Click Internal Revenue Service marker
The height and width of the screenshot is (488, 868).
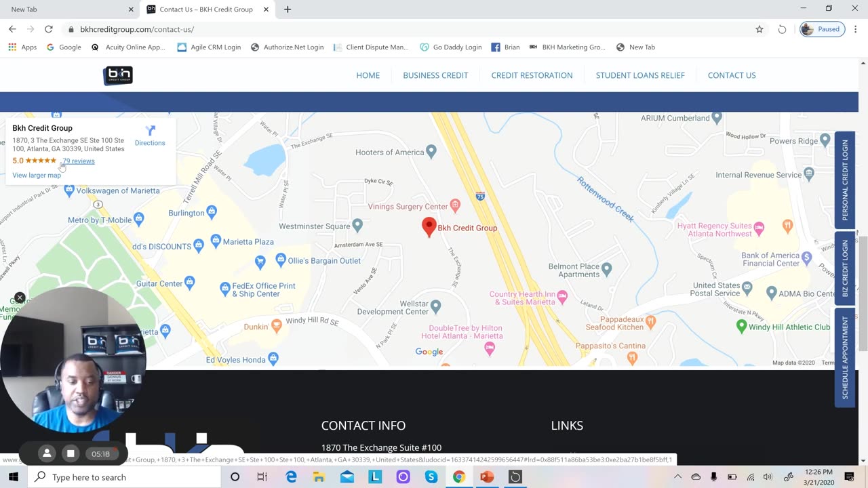coord(809,174)
